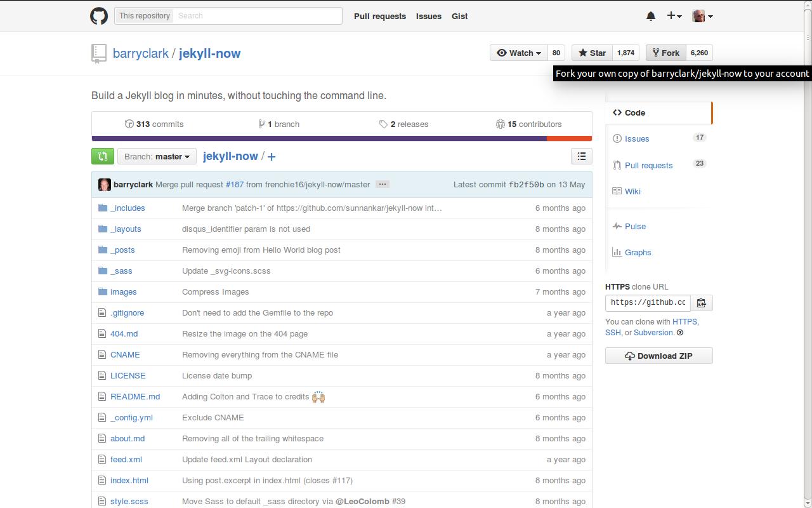Open the README.md file
The width and height of the screenshot is (812, 508).
click(135, 396)
